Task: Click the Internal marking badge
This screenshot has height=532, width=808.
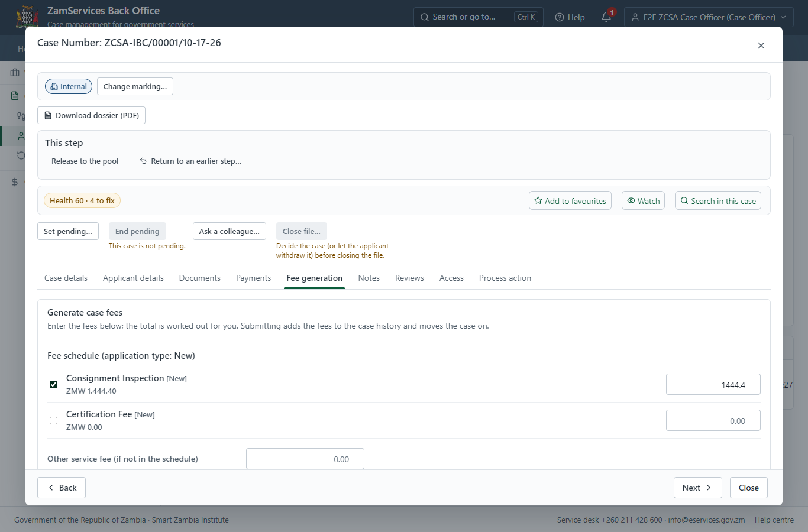Action: pyautogui.click(x=69, y=86)
